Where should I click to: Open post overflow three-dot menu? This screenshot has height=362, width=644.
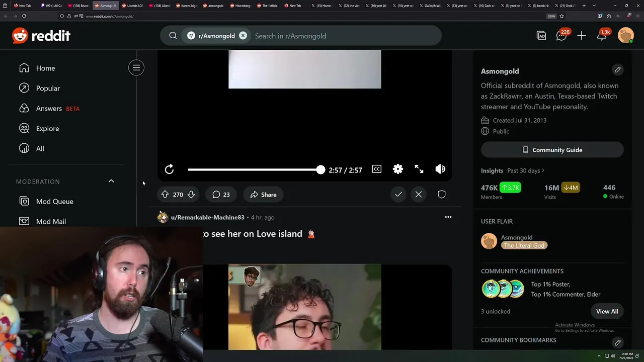(448, 217)
